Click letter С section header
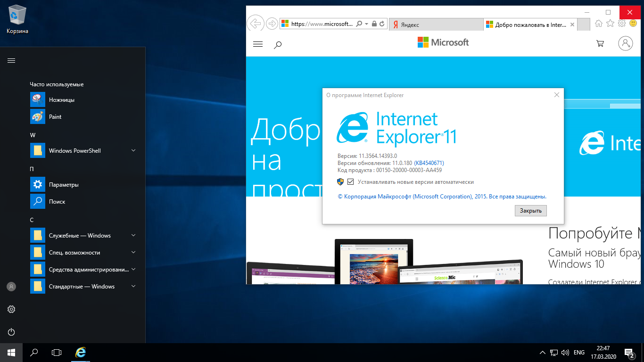644x362 pixels. 32,220
